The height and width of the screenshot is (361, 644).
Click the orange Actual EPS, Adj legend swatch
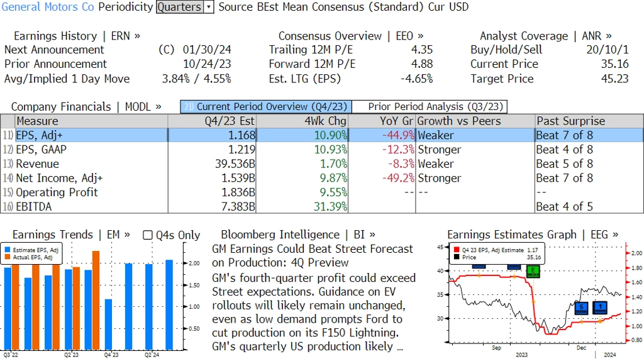8,257
